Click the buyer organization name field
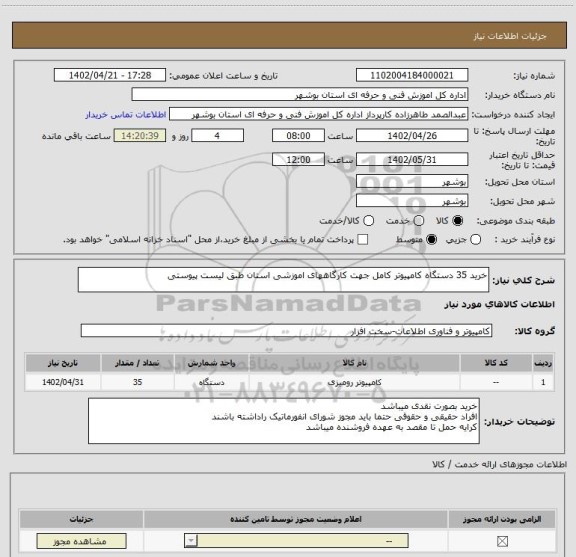 [x=300, y=95]
